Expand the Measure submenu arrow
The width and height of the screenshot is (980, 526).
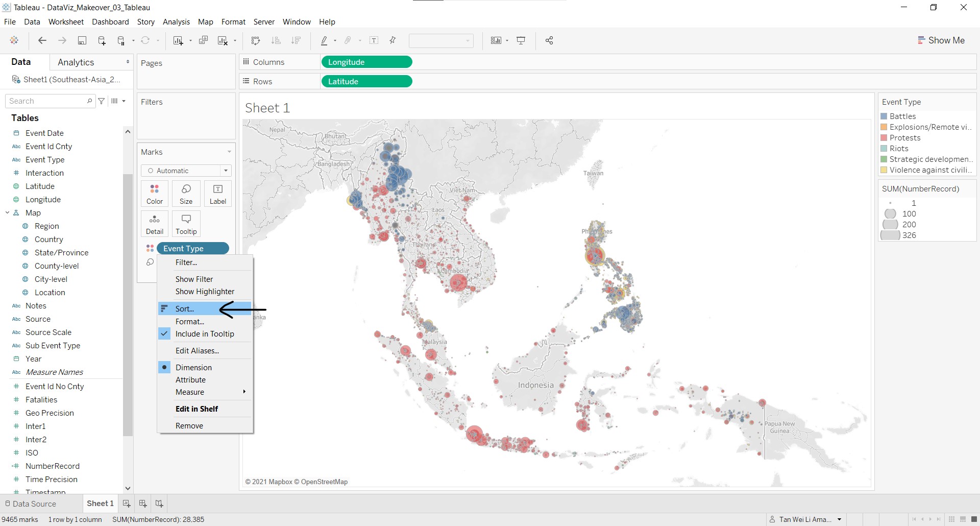(x=244, y=392)
